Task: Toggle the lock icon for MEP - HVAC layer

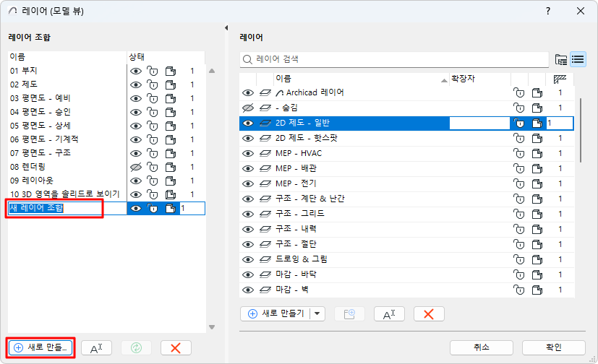Action: click(518, 153)
